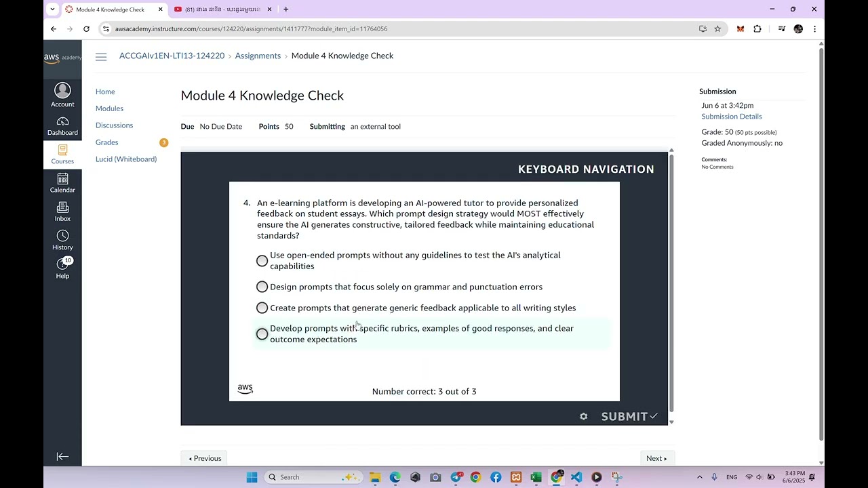
Task: Toggle the course navigation hamburger menu
Action: pyautogui.click(x=101, y=57)
